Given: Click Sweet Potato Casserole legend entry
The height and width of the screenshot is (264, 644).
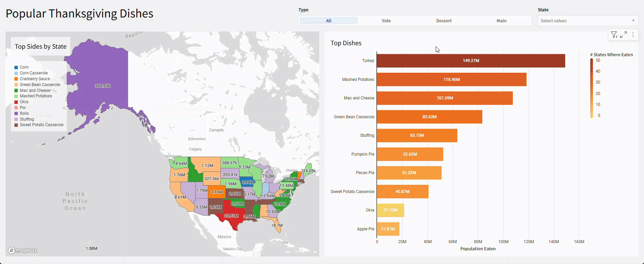Looking at the screenshot, I should click(41, 125).
